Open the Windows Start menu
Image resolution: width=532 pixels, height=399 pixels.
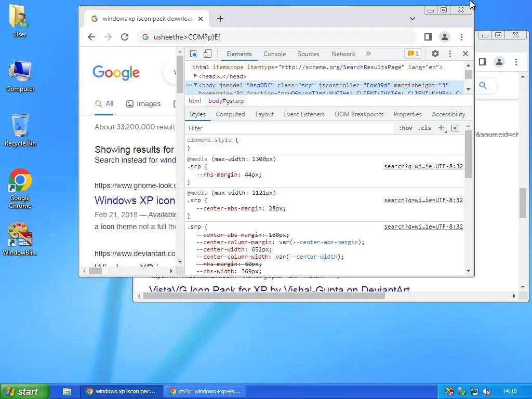(25, 392)
